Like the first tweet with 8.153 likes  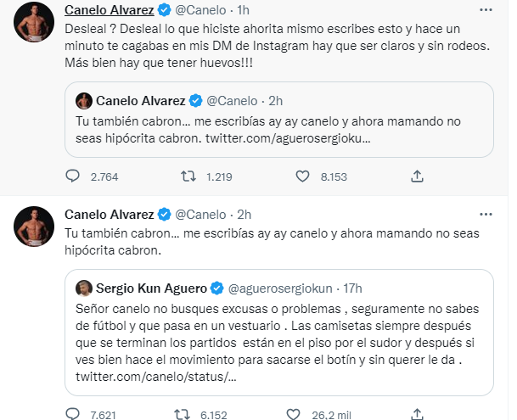point(304,176)
